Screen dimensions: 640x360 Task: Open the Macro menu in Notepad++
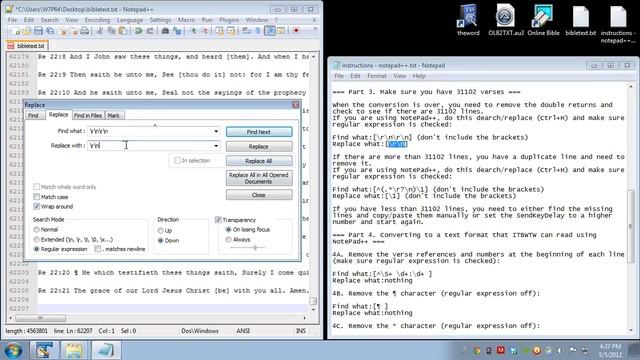[x=186, y=20]
